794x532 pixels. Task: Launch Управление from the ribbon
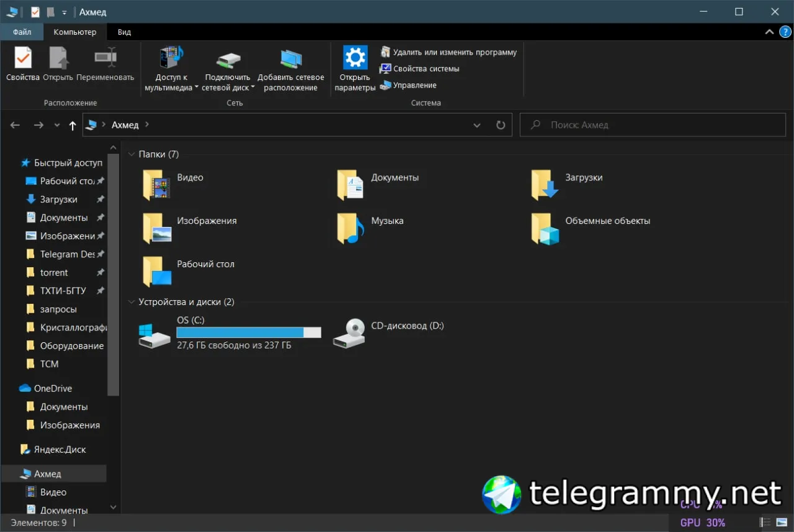(408, 85)
